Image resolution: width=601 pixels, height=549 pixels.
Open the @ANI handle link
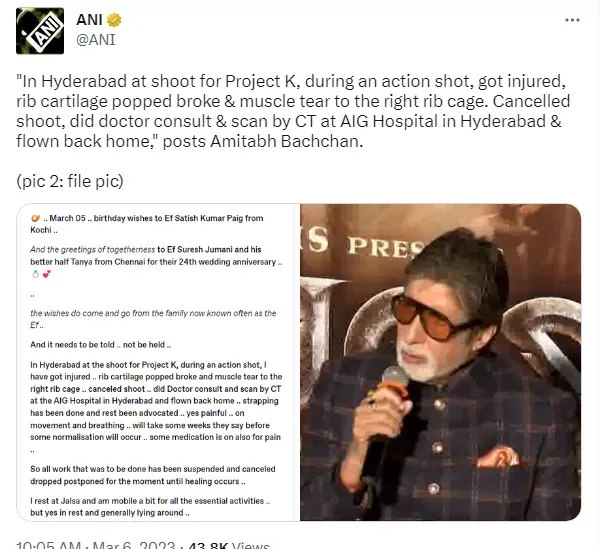(x=96, y=39)
